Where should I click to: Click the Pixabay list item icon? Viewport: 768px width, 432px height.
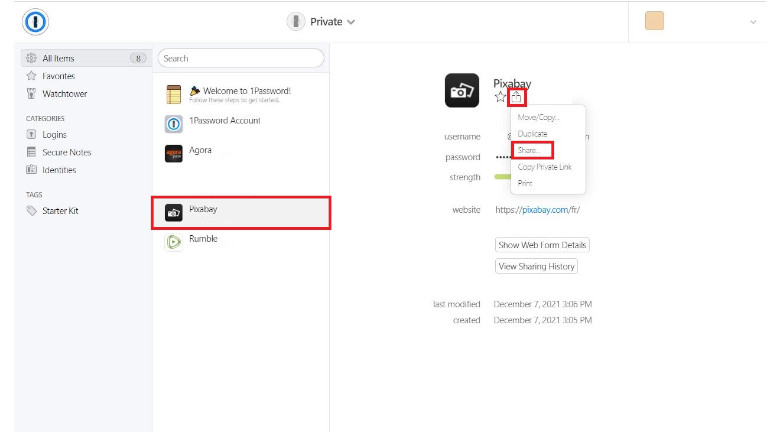(173, 213)
